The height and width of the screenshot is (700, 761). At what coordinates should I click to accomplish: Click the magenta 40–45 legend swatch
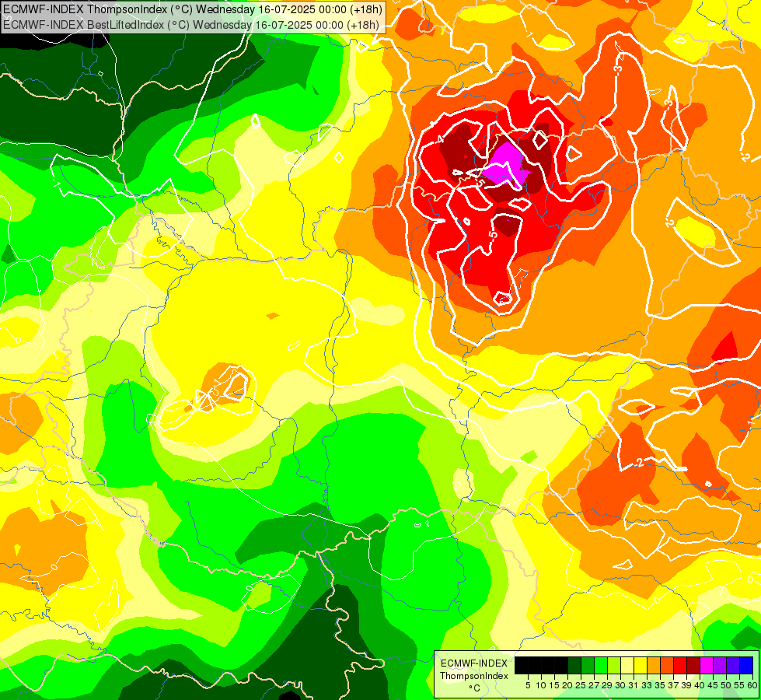pos(707,665)
